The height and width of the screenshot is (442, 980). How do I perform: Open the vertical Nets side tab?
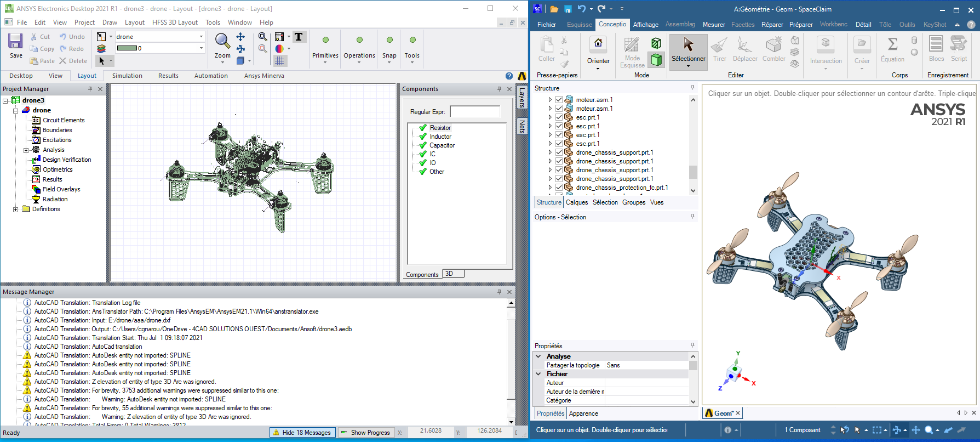[x=522, y=126]
